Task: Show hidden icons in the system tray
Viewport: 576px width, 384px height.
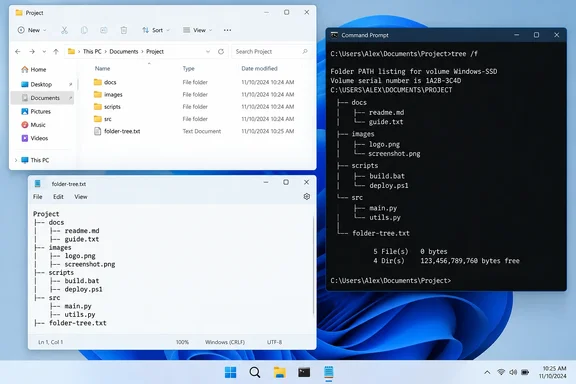Action: tap(487, 372)
